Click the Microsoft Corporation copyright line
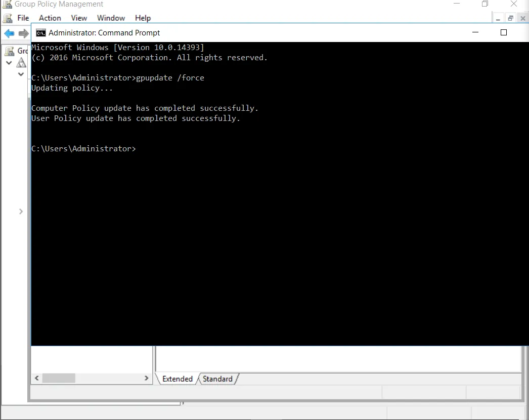This screenshot has height=420, width=529. tap(150, 58)
